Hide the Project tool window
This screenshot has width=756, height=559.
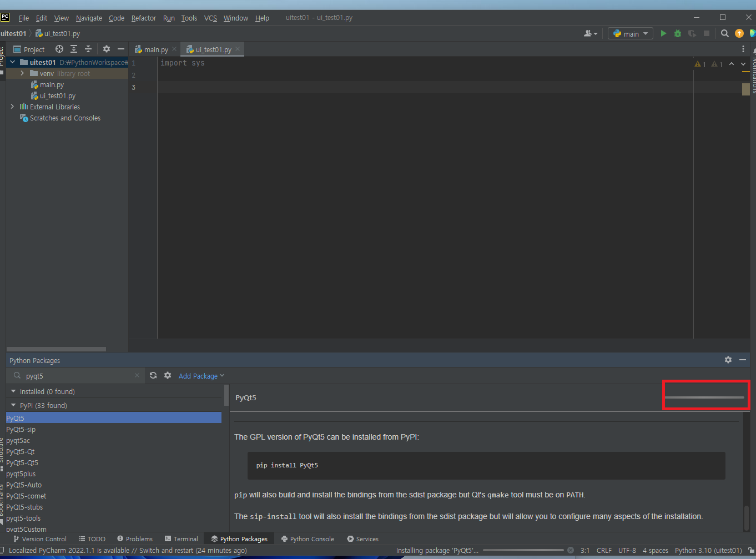[121, 49]
